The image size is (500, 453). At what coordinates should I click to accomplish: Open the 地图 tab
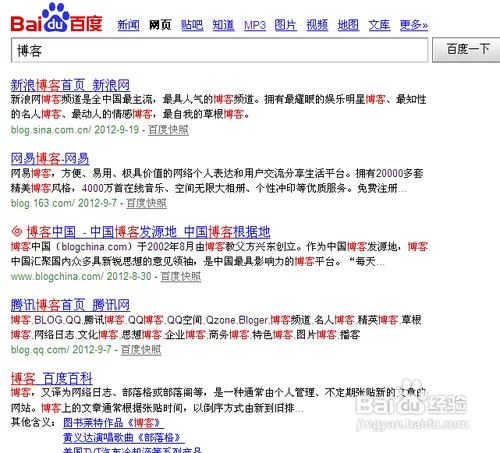click(348, 25)
